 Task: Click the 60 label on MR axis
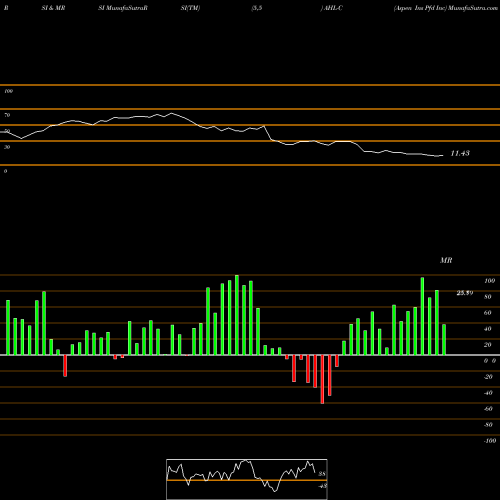pyautogui.click(x=488, y=313)
